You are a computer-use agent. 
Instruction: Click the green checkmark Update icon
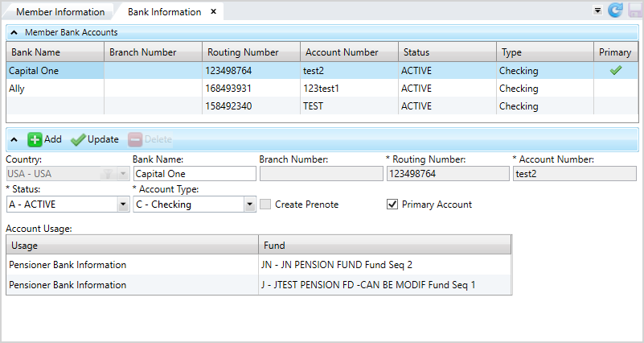click(78, 139)
